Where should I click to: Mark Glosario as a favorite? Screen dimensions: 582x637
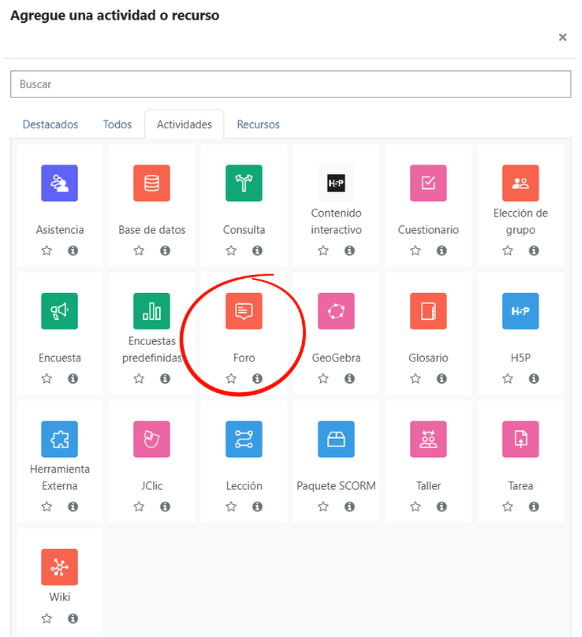point(415,379)
